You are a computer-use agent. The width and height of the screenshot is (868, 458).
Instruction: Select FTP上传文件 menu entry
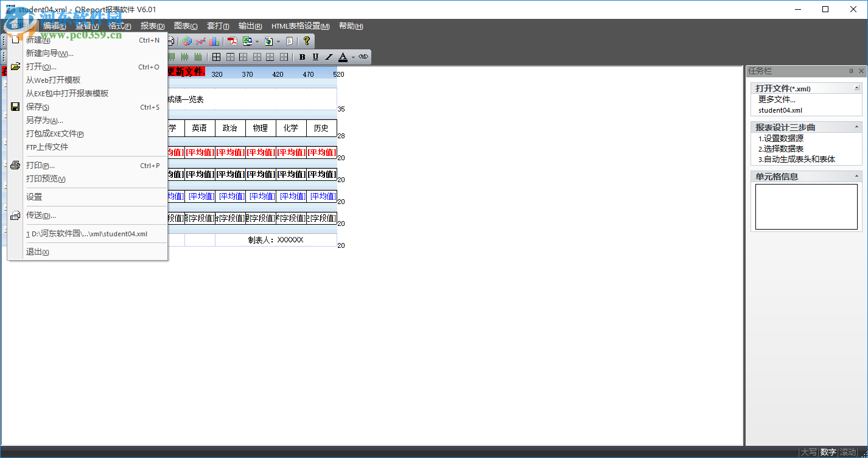pos(87,147)
